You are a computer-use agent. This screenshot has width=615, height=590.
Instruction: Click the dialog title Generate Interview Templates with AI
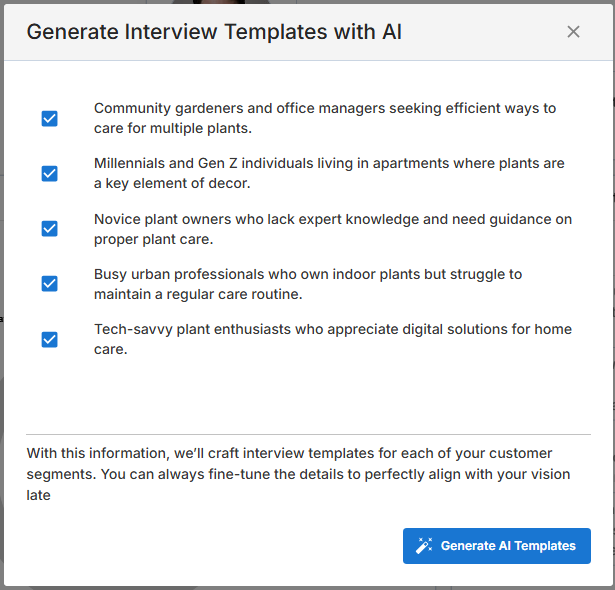point(214,32)
